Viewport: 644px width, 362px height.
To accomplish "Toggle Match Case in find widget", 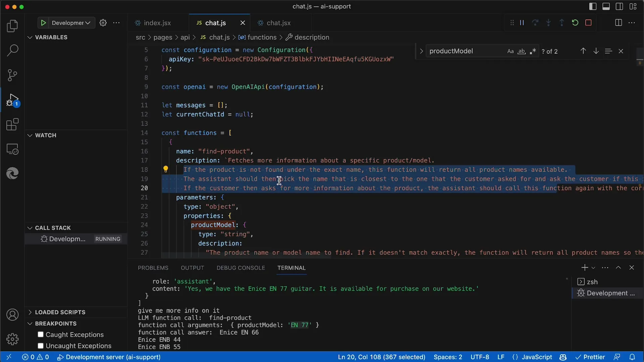I will click(x=510, y=51).
